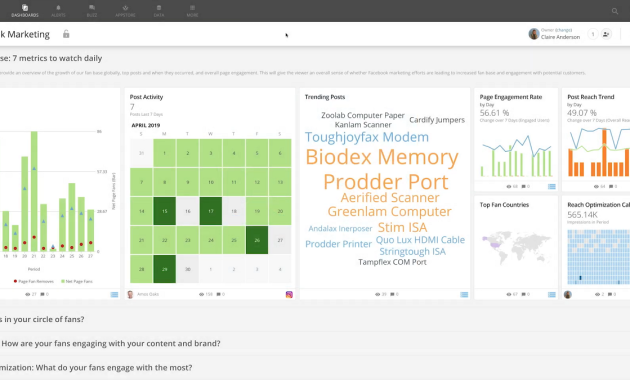Click the change owner link
This screenshot has height=380, width=630.
click(x=564, y=30)
